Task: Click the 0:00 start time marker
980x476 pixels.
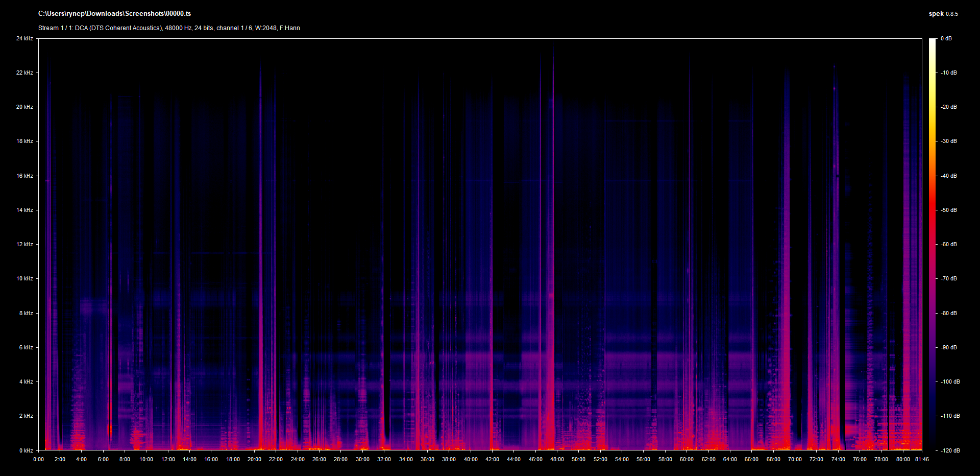Action: coord(38,459)
